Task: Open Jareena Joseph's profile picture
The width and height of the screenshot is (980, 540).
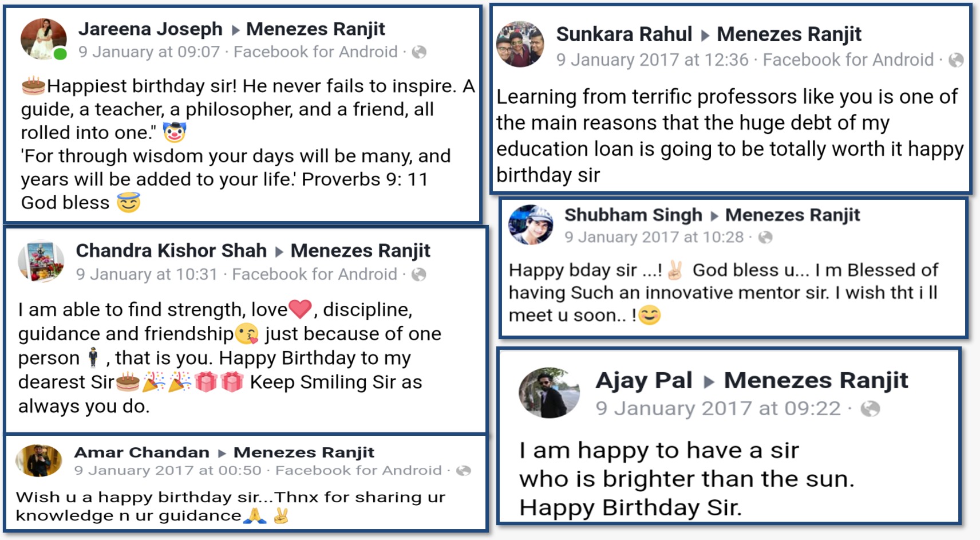Action: tap(44, 39)
